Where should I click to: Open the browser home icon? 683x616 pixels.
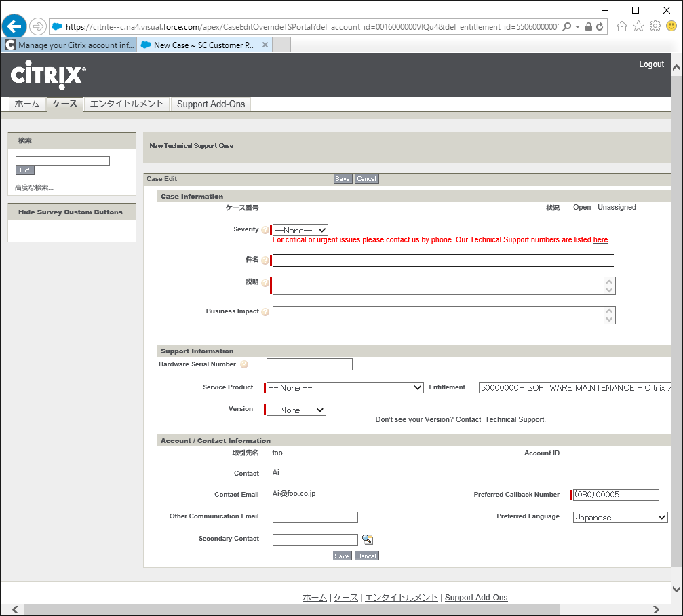[621, 26]
